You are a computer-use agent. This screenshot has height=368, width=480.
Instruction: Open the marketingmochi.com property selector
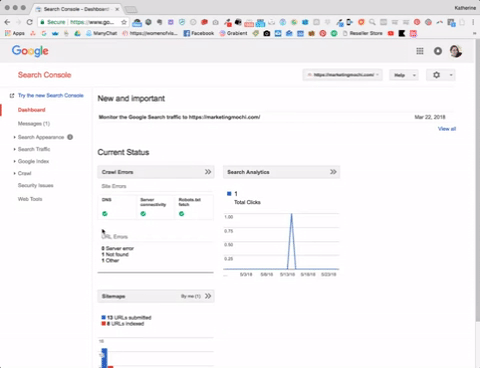coord(342,75)
